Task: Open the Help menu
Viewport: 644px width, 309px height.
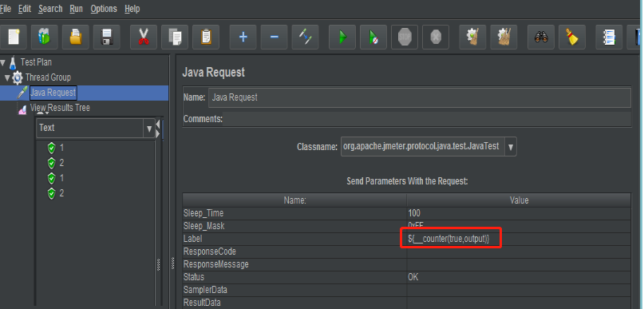Action: [x=132, y=9]
